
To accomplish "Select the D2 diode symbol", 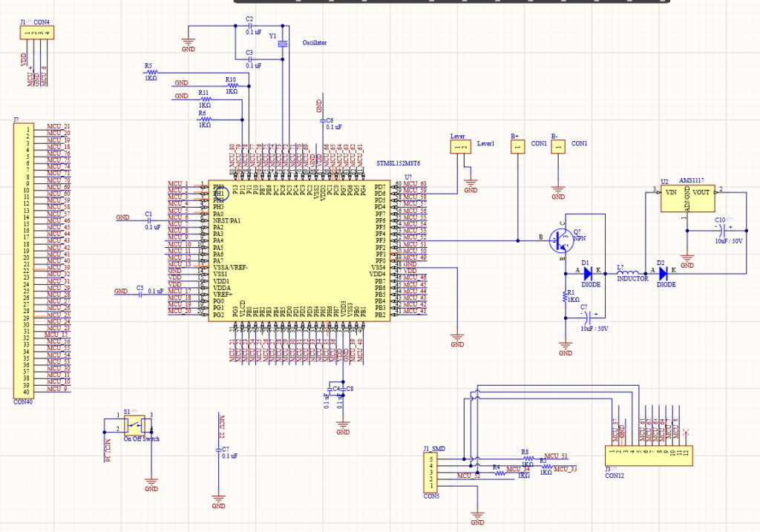I will coord(663,274).
